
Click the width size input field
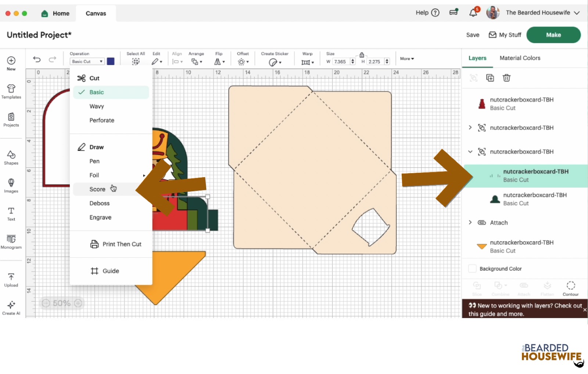(340, 61)
